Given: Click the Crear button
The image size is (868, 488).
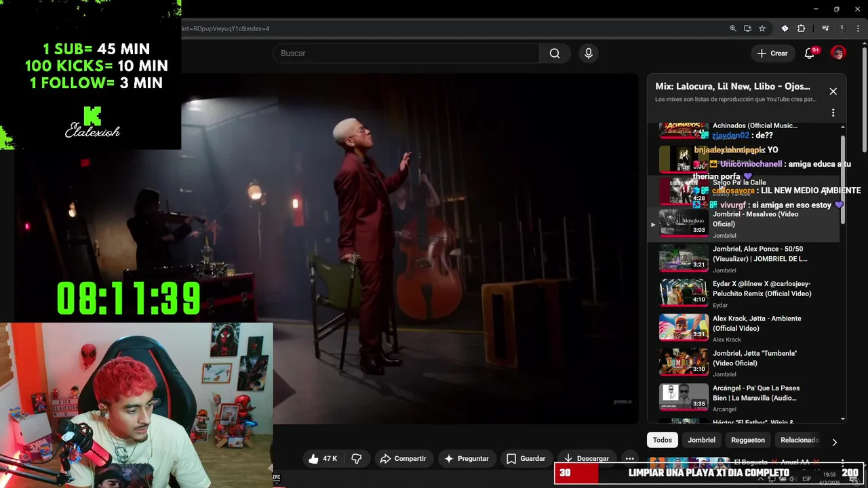Looking at the screenshot, I should [x=772, y=54].
